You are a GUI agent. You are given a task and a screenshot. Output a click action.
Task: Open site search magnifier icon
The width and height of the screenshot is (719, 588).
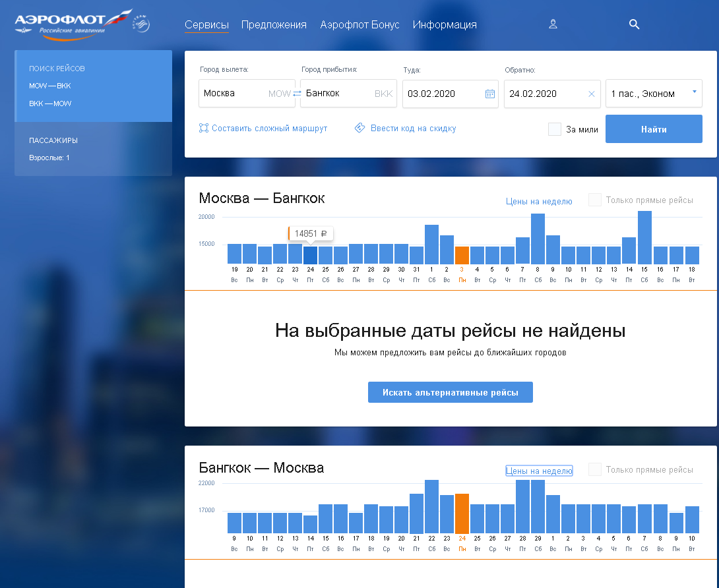634,24
